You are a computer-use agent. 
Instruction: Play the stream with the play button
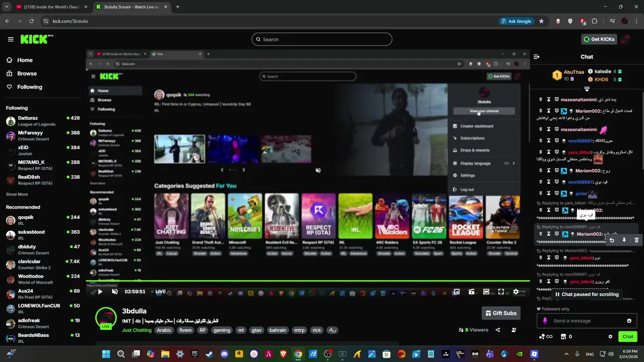(100, 292)
